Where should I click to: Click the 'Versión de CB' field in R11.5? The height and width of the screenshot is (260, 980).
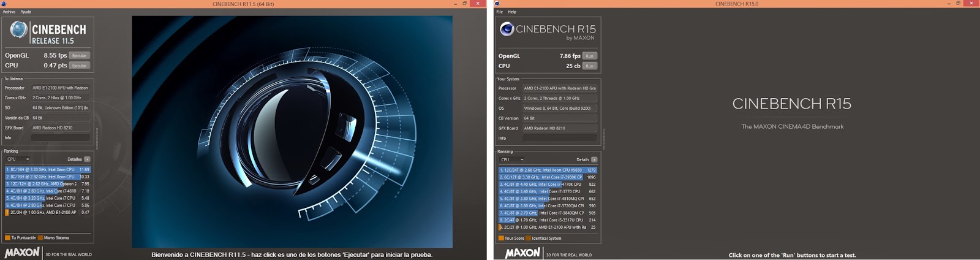(x=61, y=118)
